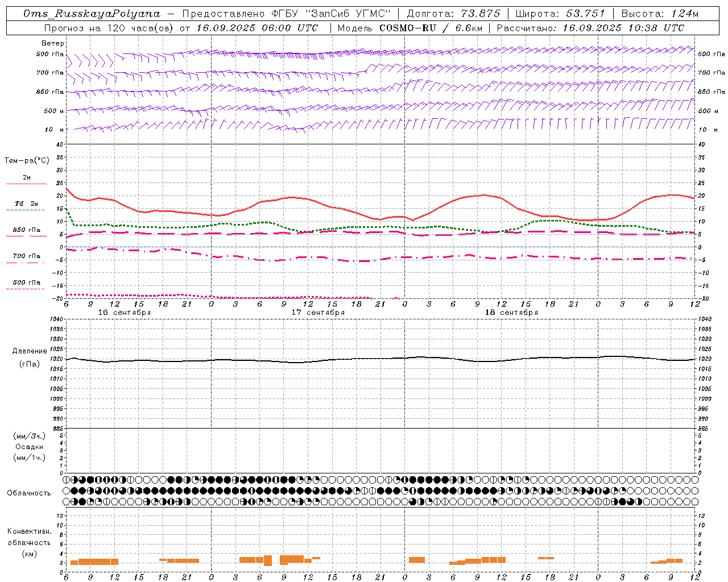This screenshot has height=582, width=728.
Task: Click the Давление panel label
Action: pos(28,351)
